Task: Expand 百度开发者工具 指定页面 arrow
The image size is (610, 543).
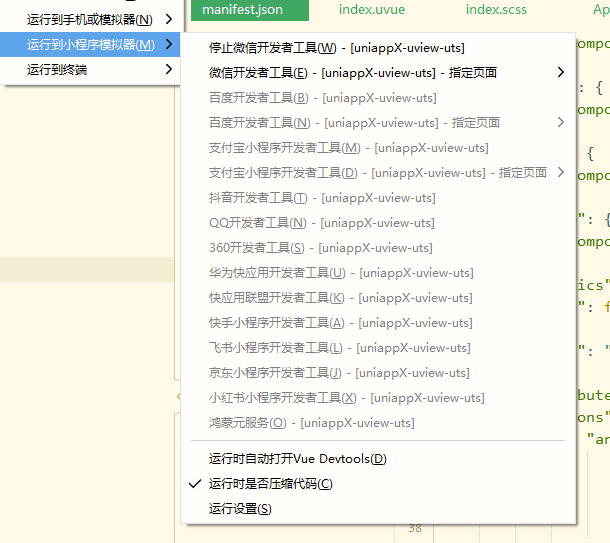Action: pos(560,123)
